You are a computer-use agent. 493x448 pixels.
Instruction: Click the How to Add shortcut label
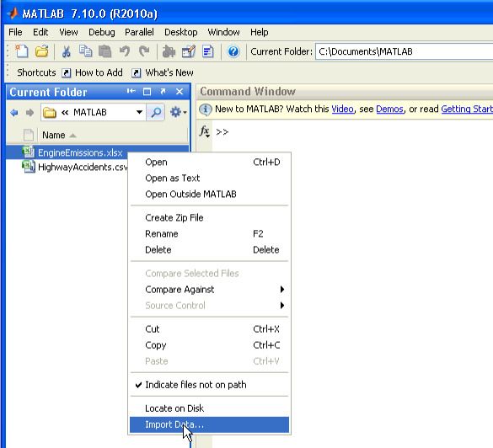[x=99, y=73]
